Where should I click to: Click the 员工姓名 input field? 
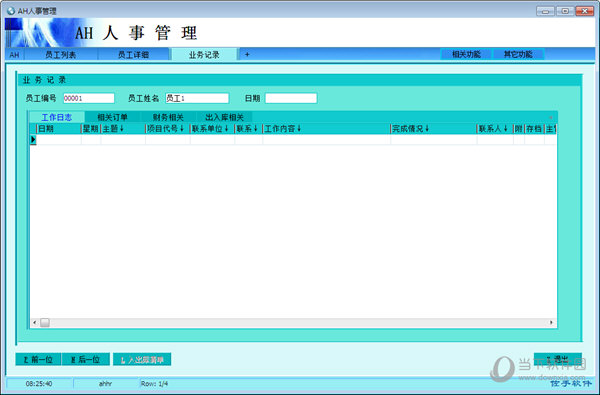click(197, 98)
